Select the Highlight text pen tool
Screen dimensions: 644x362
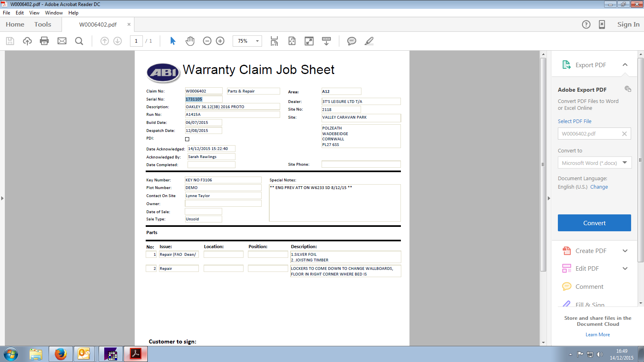pos(369,41)
